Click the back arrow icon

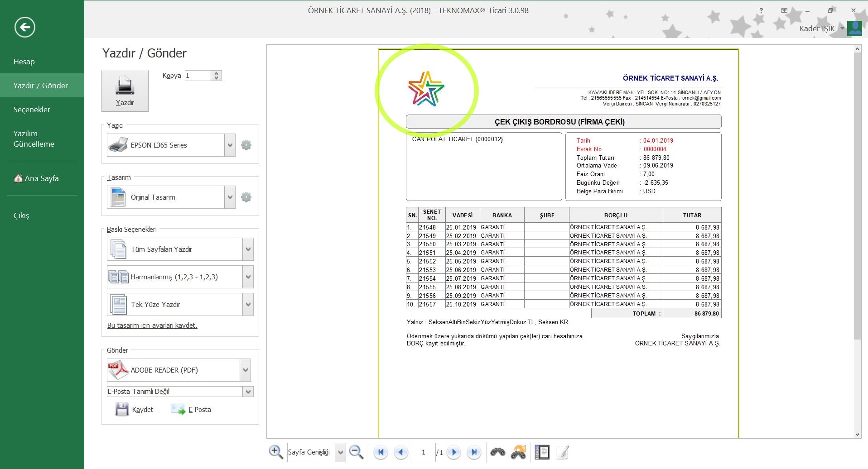(24, 27)
